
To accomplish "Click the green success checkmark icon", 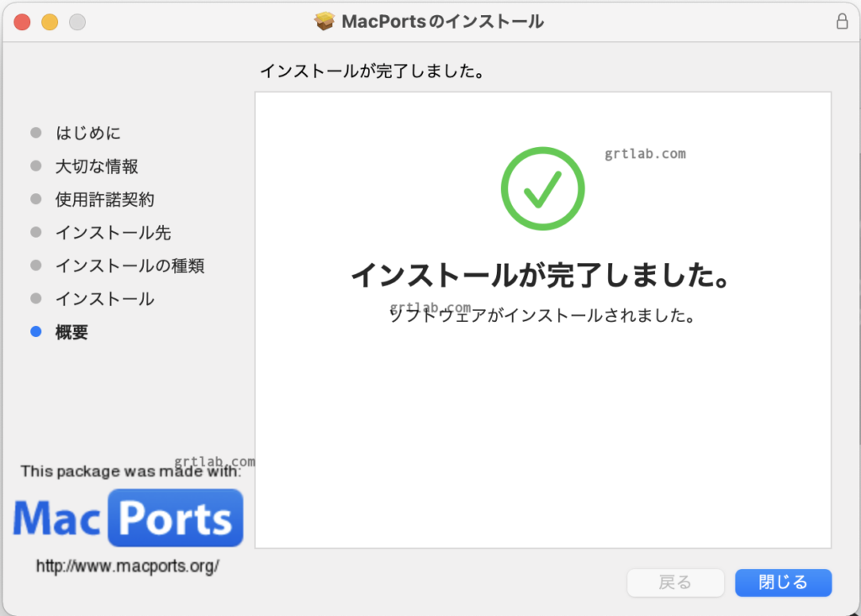I will [542, 188].
